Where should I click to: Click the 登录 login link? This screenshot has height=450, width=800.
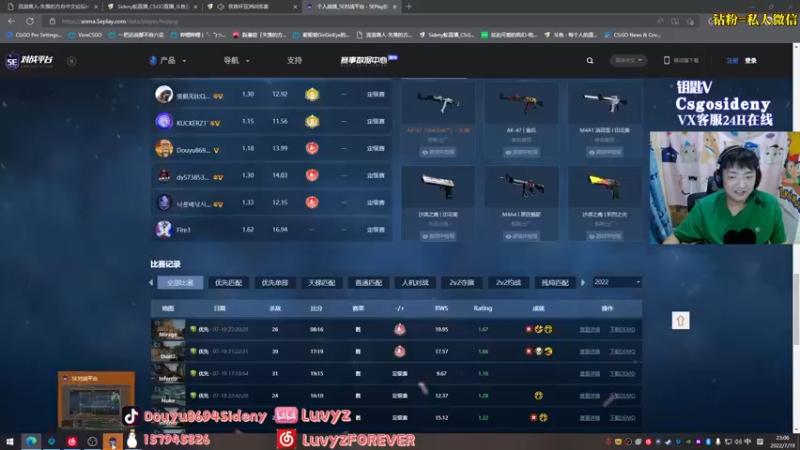751,61
